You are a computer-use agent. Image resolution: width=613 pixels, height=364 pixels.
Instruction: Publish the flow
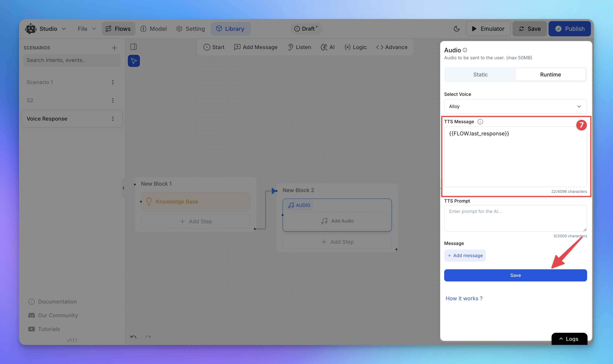tap(569, 29)
